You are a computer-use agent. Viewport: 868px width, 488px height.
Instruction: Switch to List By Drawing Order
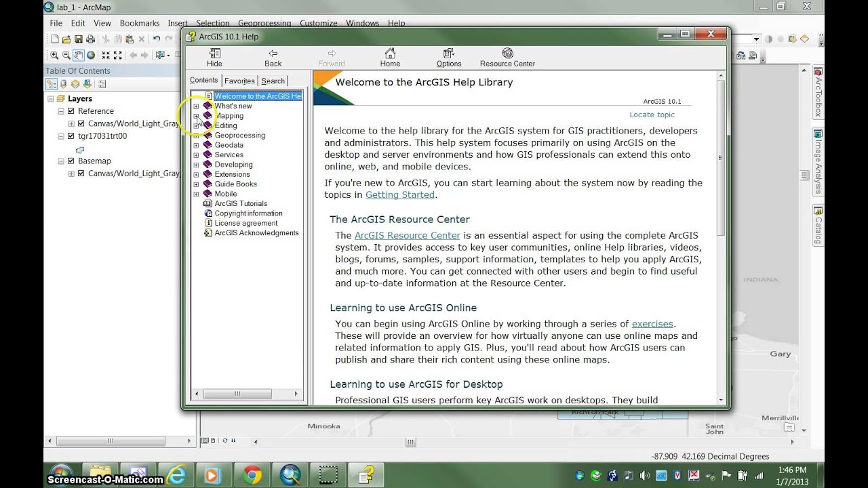click(x=52, y=84)
